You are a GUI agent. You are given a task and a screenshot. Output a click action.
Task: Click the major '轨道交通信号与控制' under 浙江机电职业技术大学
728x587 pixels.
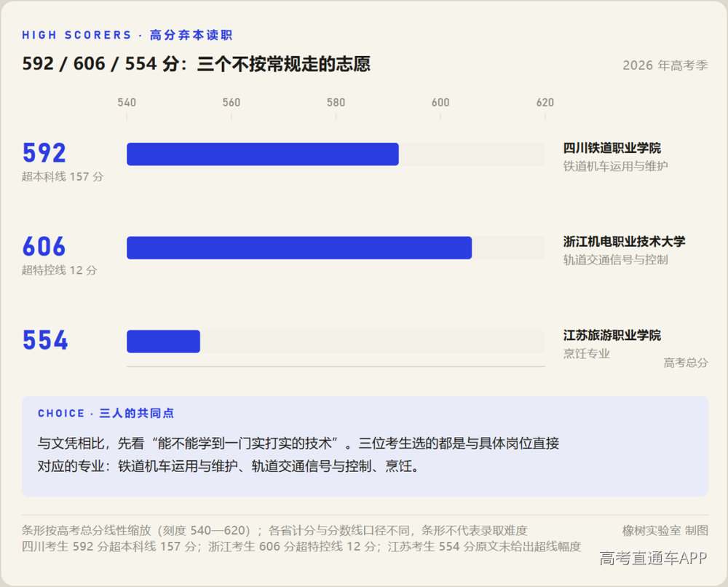[x=616, y=260]
